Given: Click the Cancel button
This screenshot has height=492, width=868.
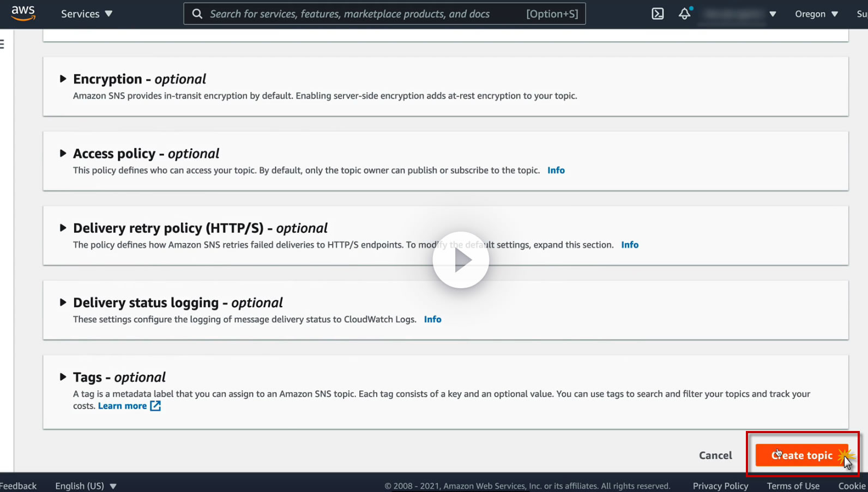Looking at the screenshot, I should pos(715,455).
